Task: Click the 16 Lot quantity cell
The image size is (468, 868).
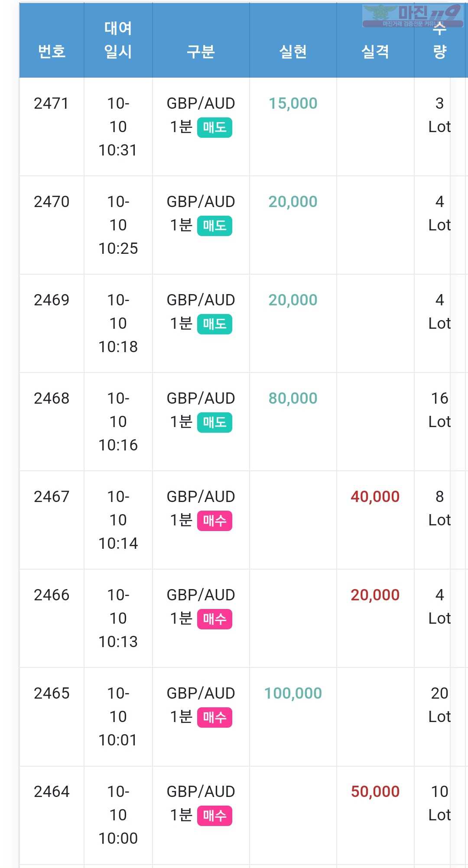Action: click(x=439, y=410)
